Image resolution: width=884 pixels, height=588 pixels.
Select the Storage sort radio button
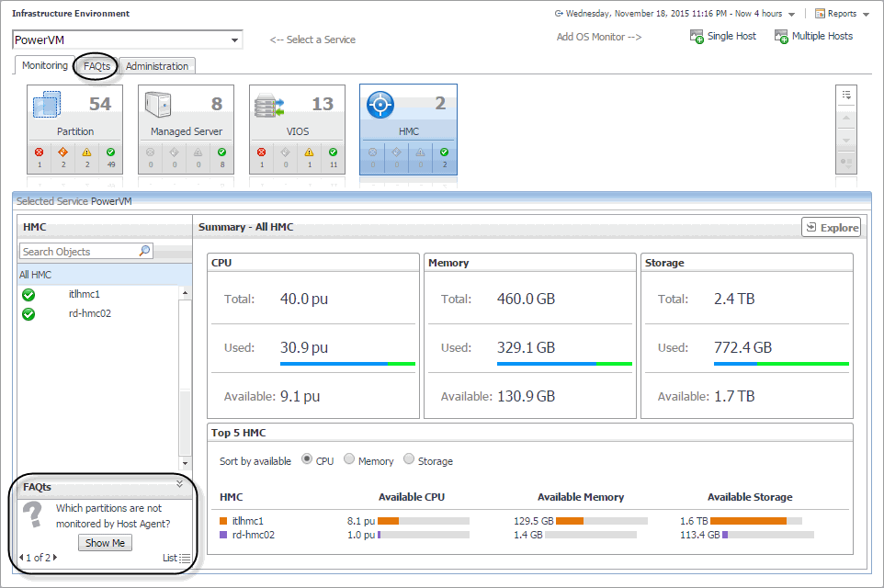point(409,460)
